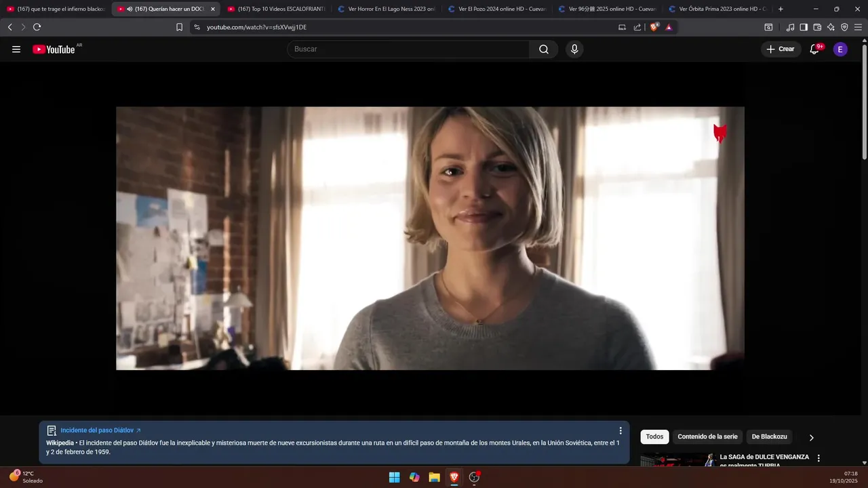Click the Buscar search field
This screenshot has height=488, width=868.
[408, 49]
